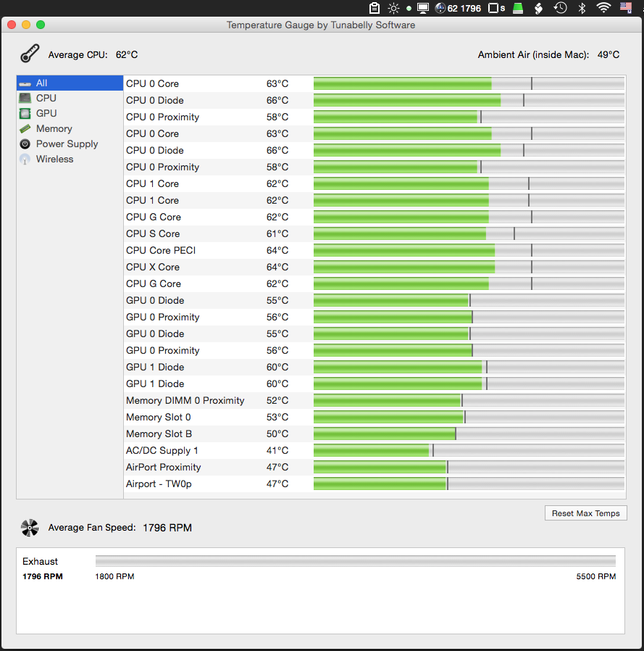The height and width of the screenshot is (651, 644).
Task: Click the Exhaust fan label
Action: pyautogui.click(x=41, y=561)
